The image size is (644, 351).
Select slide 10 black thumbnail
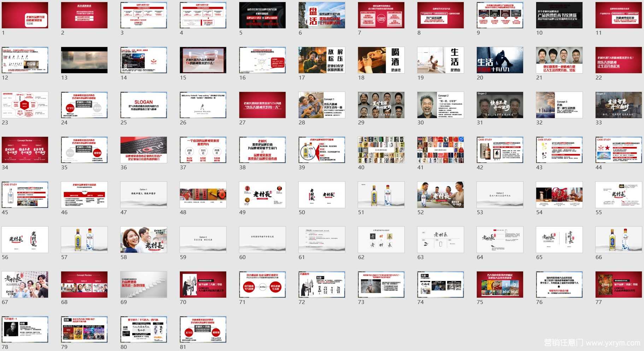[x=559, y=15]
